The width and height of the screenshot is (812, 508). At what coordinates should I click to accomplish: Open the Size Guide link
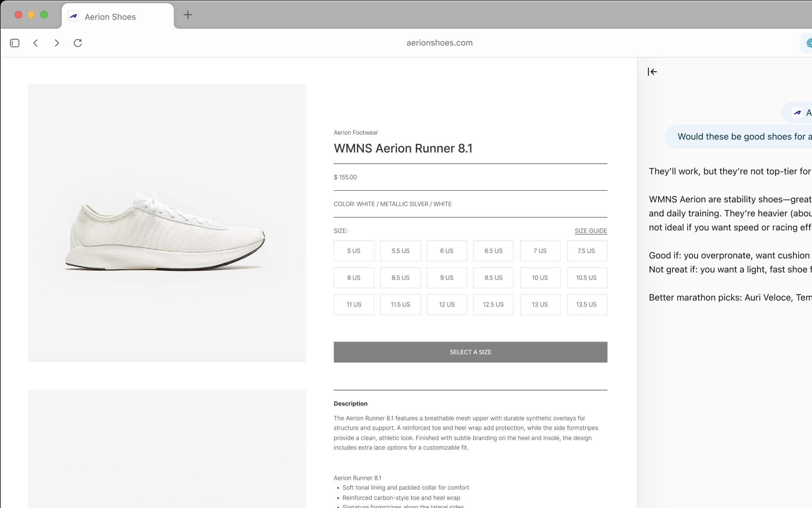590,231
